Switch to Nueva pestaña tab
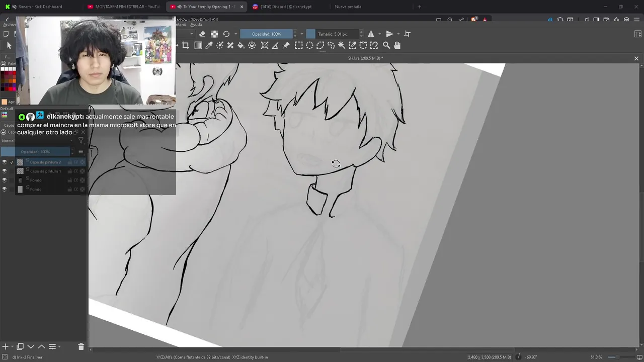The height and width of the screenshot is (362, 644). pyautogui.click(x=348, y=7)
